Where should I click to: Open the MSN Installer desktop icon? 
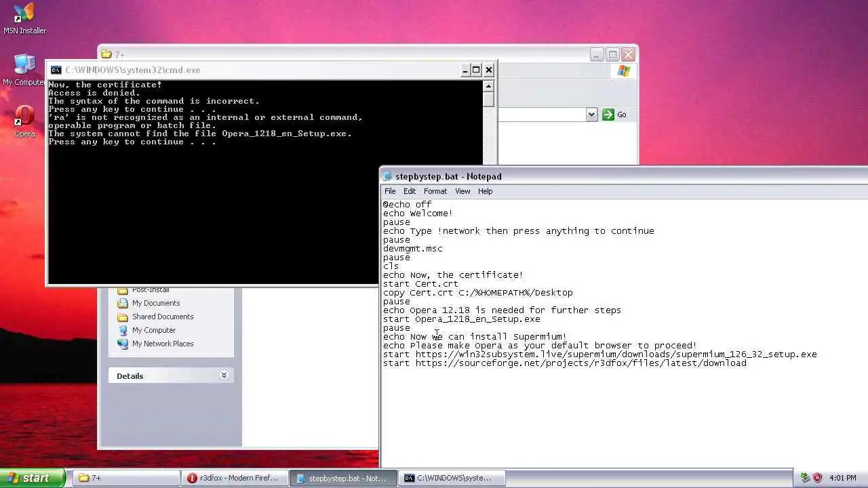(x=24, y=18)
